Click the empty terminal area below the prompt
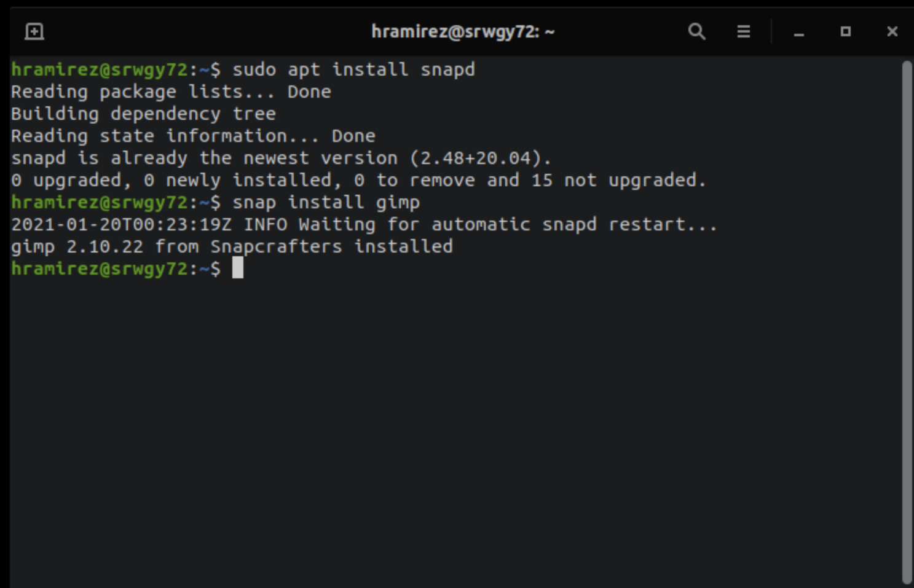This screenshot has width=914, height=588. click(x=455, y=430)
